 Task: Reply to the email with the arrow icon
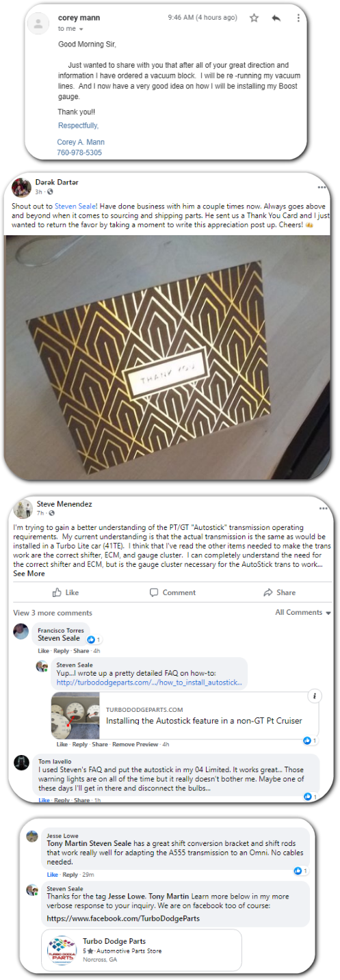(276, 18)
